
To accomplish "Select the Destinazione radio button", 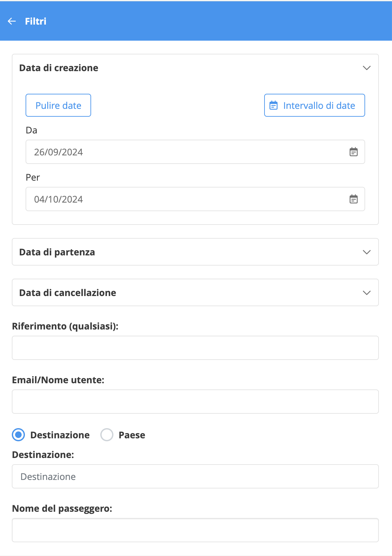I will point(18,435).
